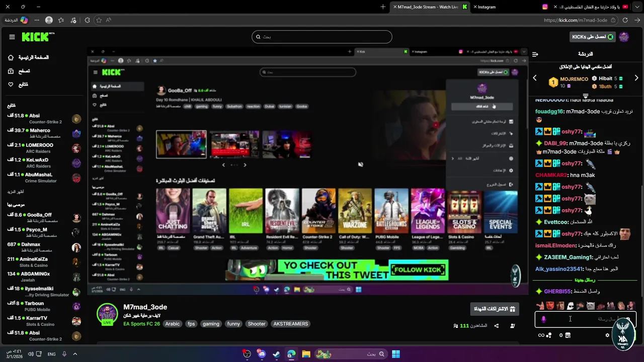This screenshot has height=362, width=644.
Task: Select the Arabic tag
Action: pos(173,324)
